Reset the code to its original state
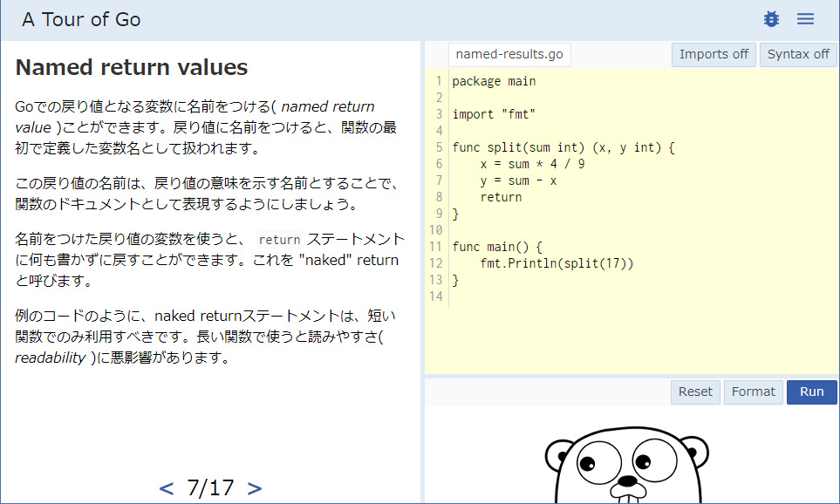 tap(695, 392)
